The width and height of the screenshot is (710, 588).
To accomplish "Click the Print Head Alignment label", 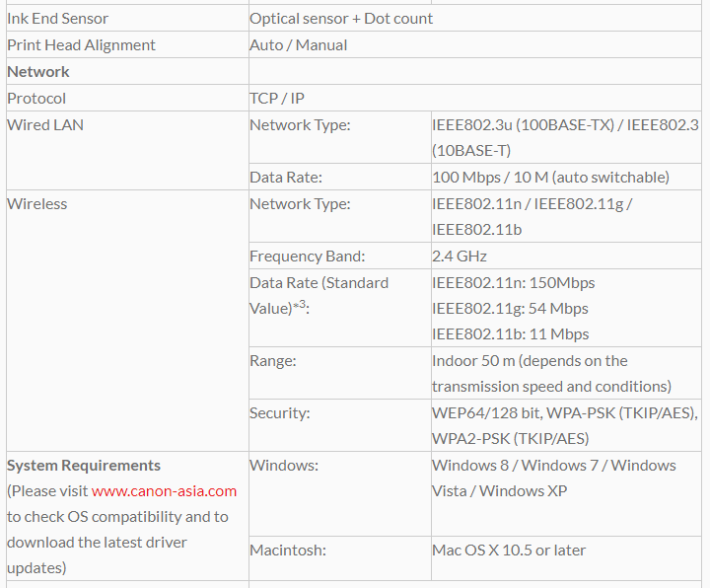I will pos(81,44).
